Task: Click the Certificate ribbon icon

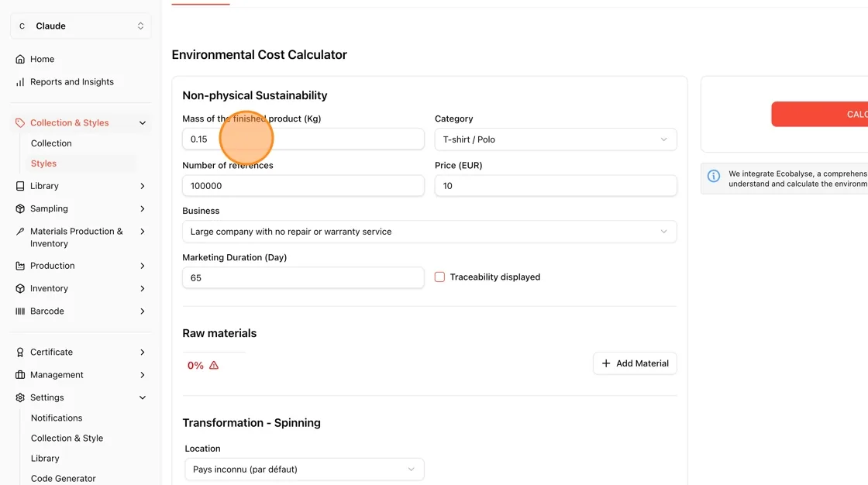Action: [x=20, y=352]
